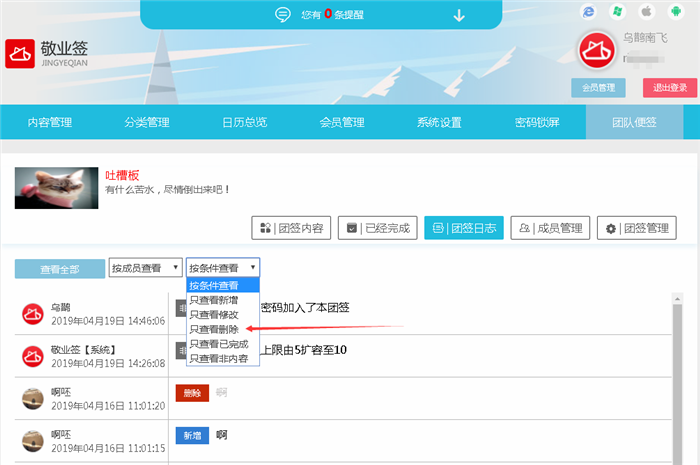Pick 只查看新增 option in the filter list
The height and width of the screenshot is (465, 700).
click(214, 299)
